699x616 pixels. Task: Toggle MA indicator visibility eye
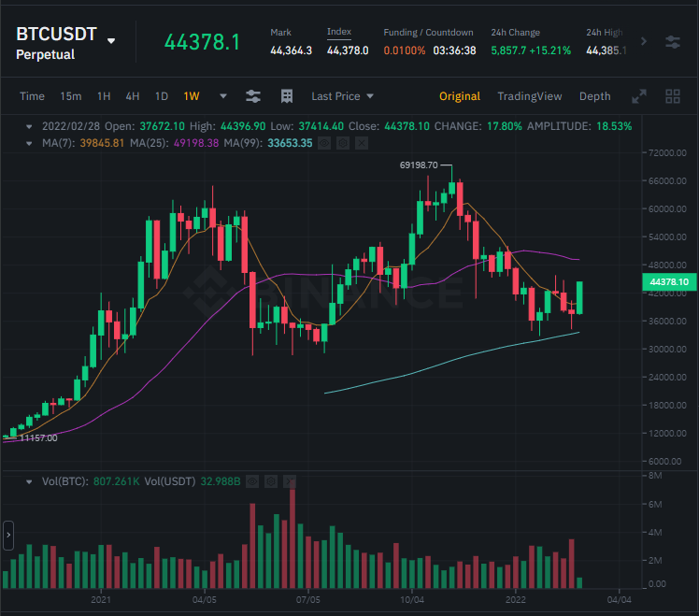[x=324, y=143]
